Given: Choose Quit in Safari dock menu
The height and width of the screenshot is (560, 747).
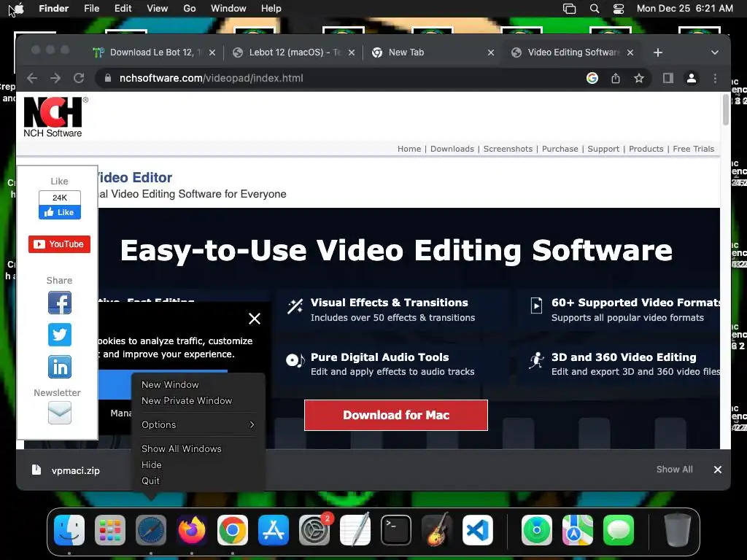Looking at the screenshot, I should click(x=150, y=481).
